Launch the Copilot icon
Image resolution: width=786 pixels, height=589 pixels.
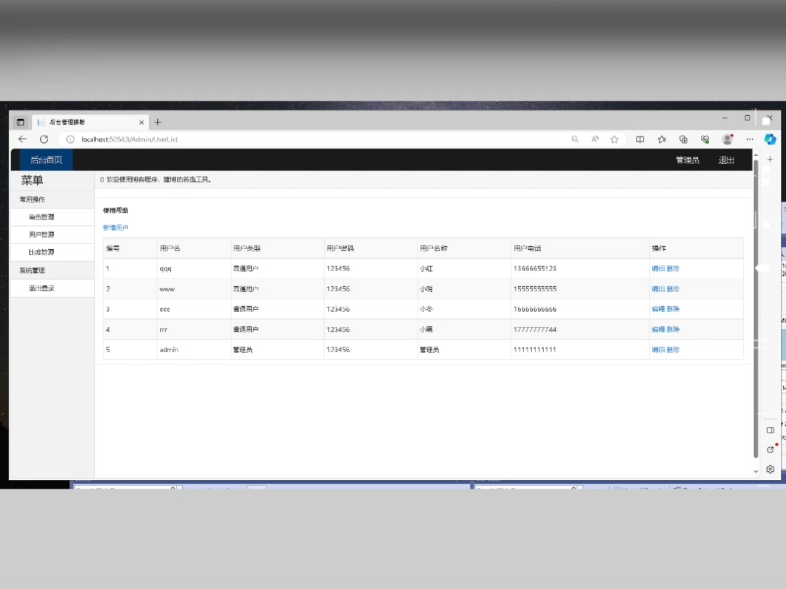tap(770, 139)
